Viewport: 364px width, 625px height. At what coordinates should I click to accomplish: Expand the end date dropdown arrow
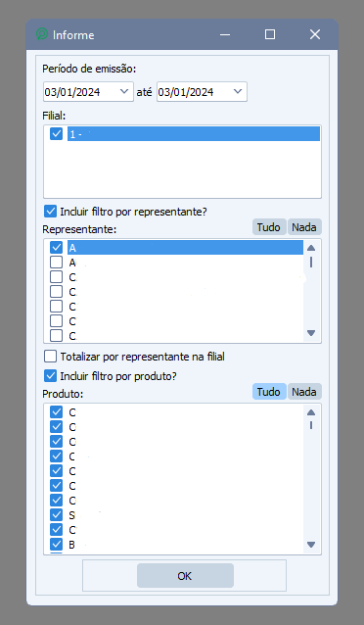(238, 92)
